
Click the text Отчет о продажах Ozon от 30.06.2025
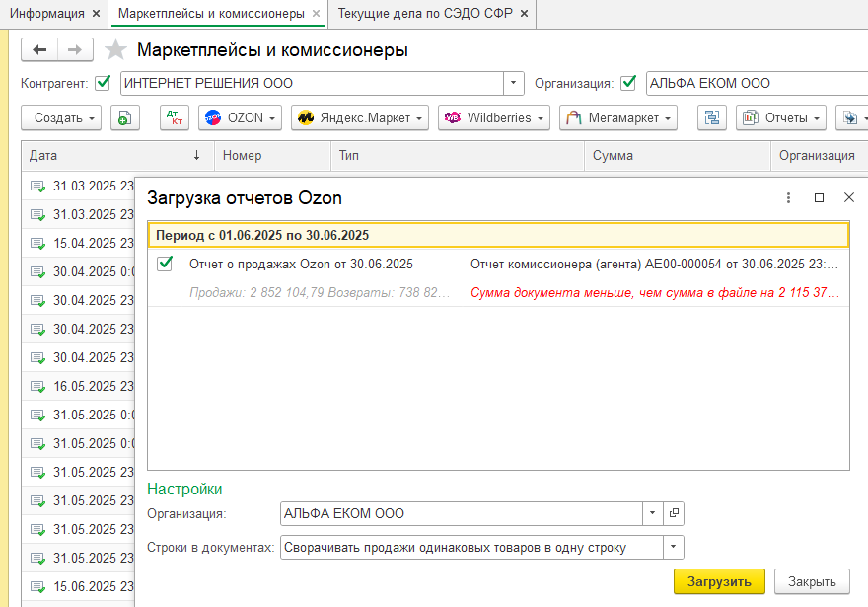[301, 265]
